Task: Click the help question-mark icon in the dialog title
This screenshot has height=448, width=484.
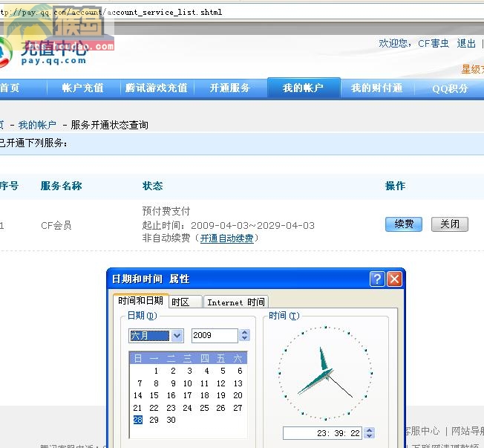Action: tap(377, 279)
